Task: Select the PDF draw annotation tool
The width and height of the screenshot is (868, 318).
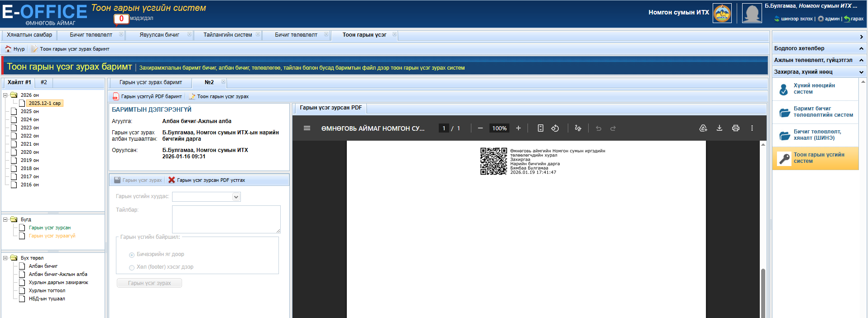Action: tap(578, 128)
